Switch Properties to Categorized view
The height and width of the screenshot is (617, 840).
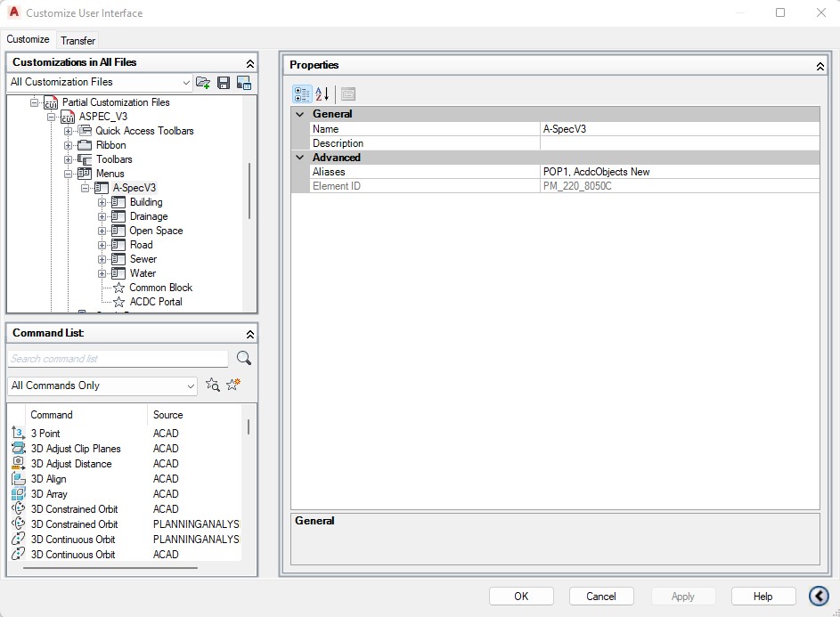(302, 94)
